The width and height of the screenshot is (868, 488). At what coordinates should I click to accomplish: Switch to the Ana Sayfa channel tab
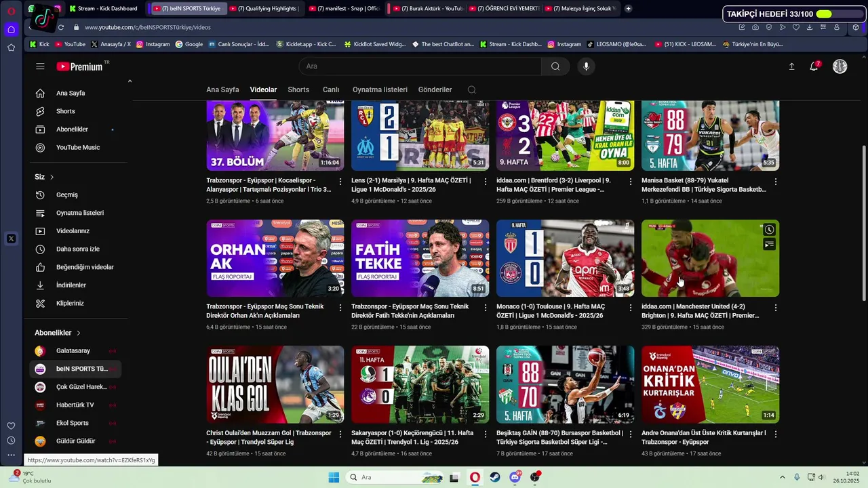click(x=222, y=89)
